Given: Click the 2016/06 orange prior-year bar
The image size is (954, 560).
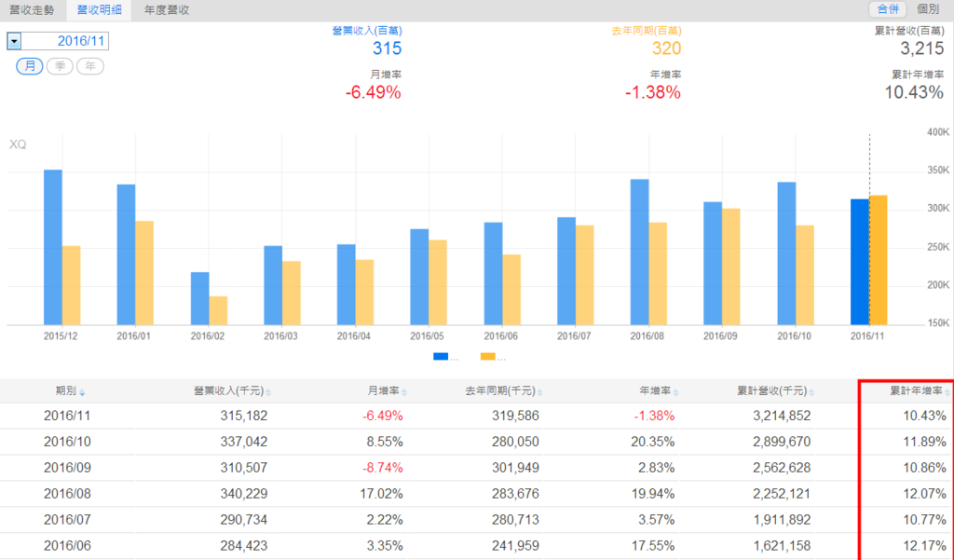Looking at the screenshot, I should [x=511, y=290].
